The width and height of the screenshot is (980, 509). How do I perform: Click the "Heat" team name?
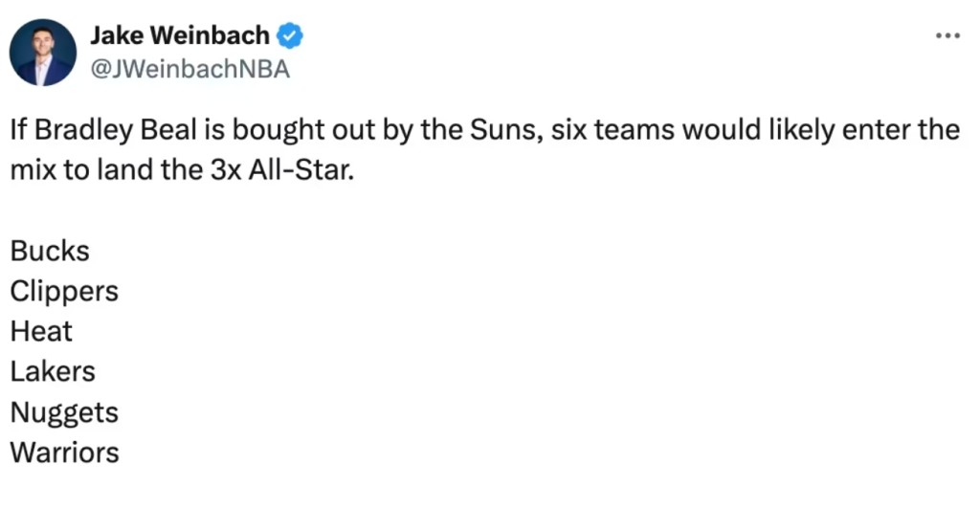coord(41,332)
